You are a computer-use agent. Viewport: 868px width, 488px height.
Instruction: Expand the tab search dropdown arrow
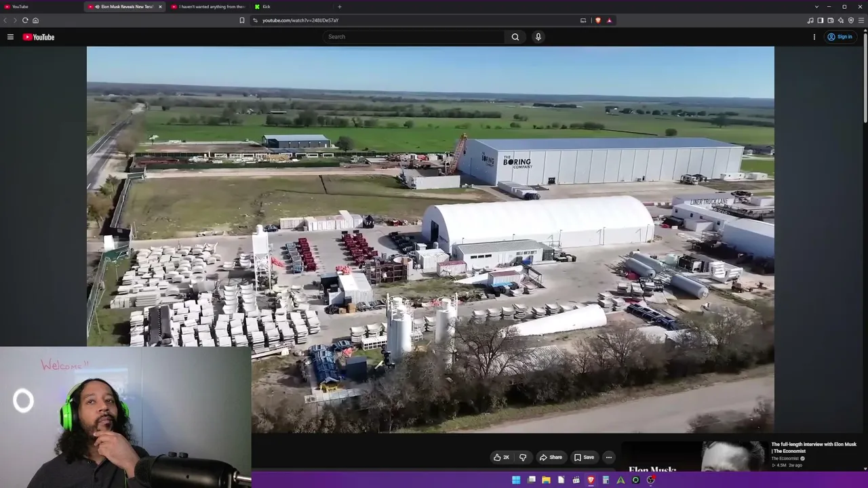click(x=816, y=7)
